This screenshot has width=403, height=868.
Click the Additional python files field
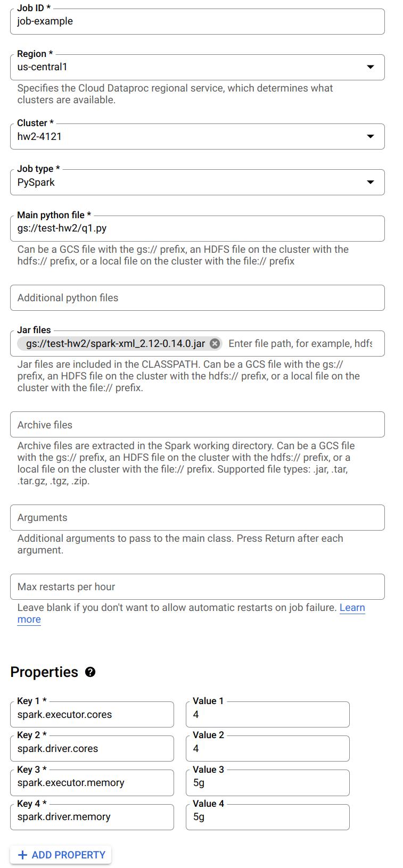pos(197,297)
